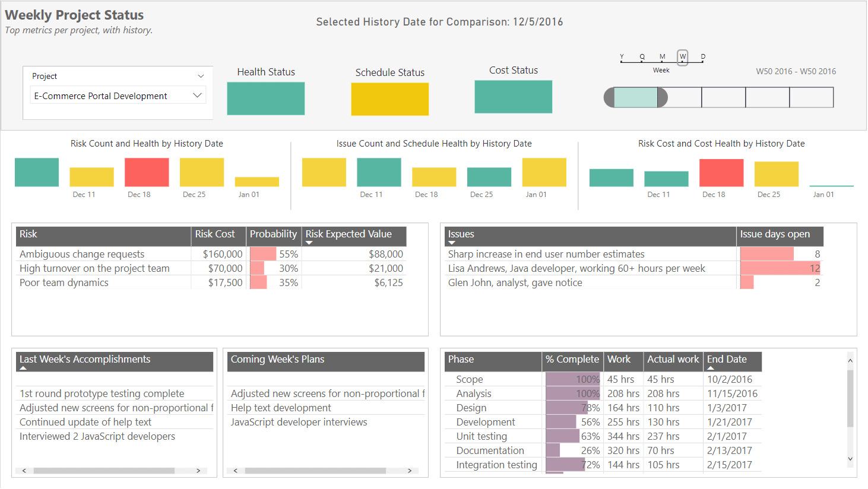Click the Health Status green indicator

click(266, 99)
